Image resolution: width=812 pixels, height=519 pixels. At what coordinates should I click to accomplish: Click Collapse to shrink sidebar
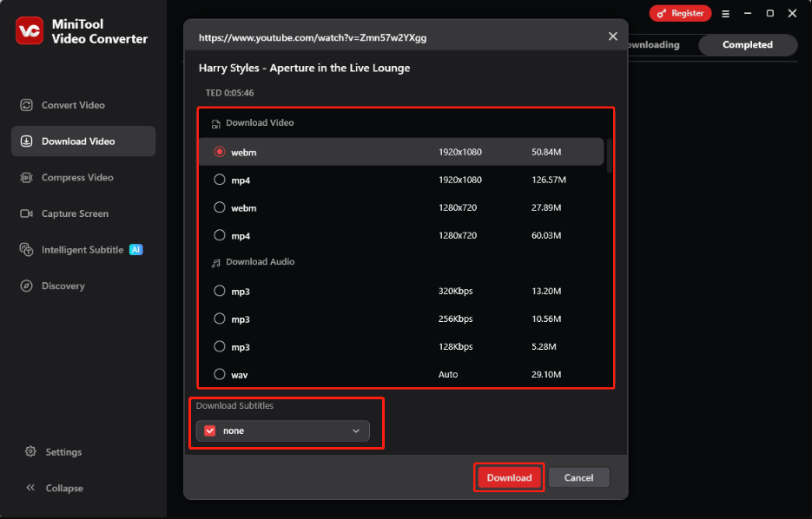pos(64,488)
